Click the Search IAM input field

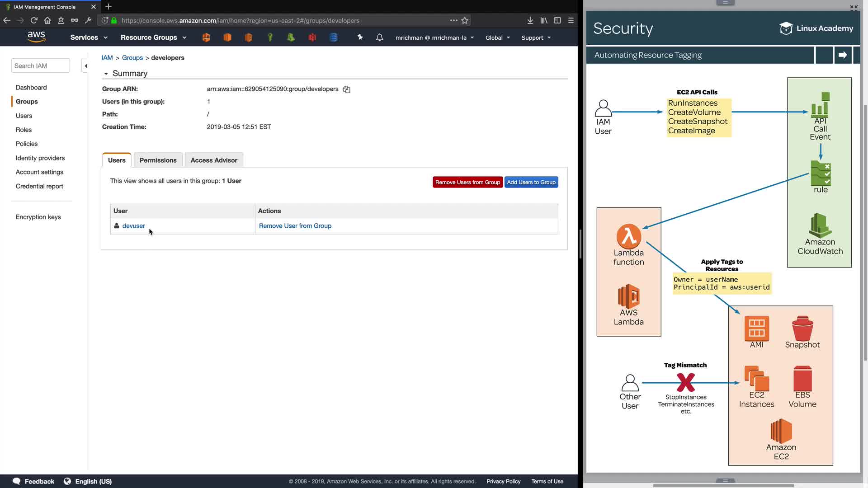pos(40,66)
